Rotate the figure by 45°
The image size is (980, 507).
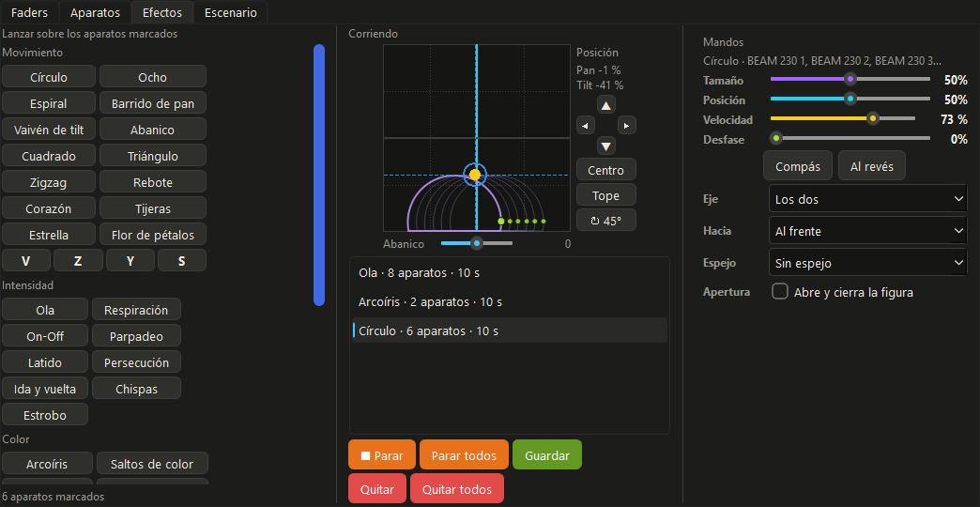(606, 221)
